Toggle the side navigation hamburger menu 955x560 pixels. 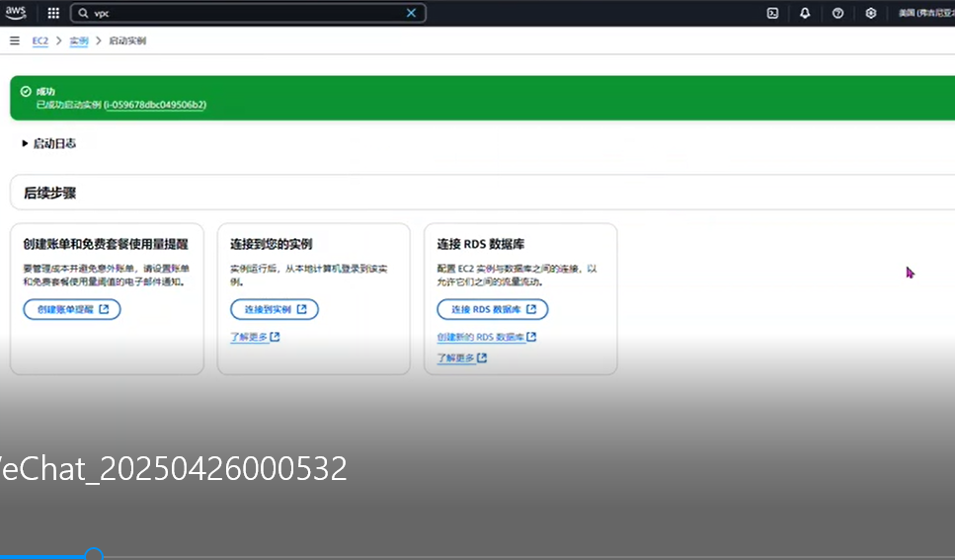(15, 40)
